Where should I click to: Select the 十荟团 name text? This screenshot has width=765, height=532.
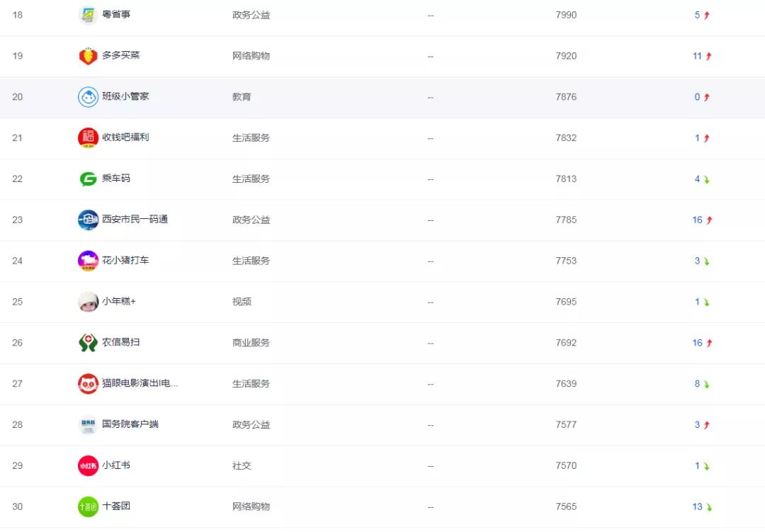tap(116, 506)
